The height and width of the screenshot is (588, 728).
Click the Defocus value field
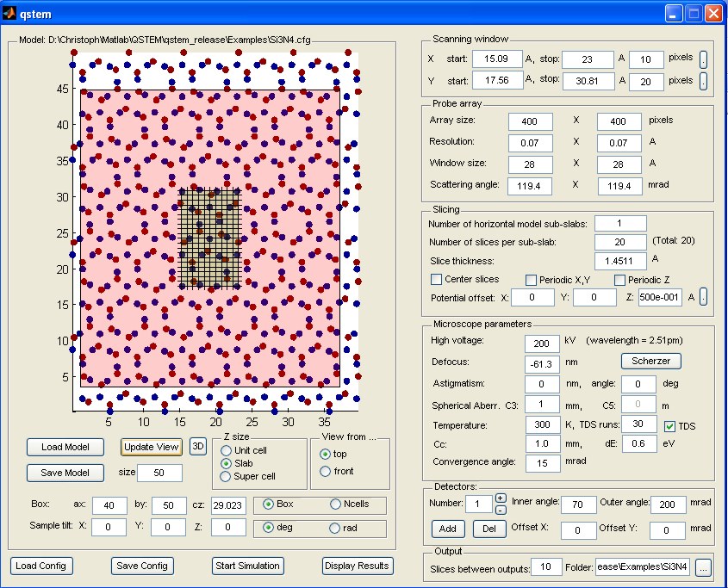coord(542,364)
